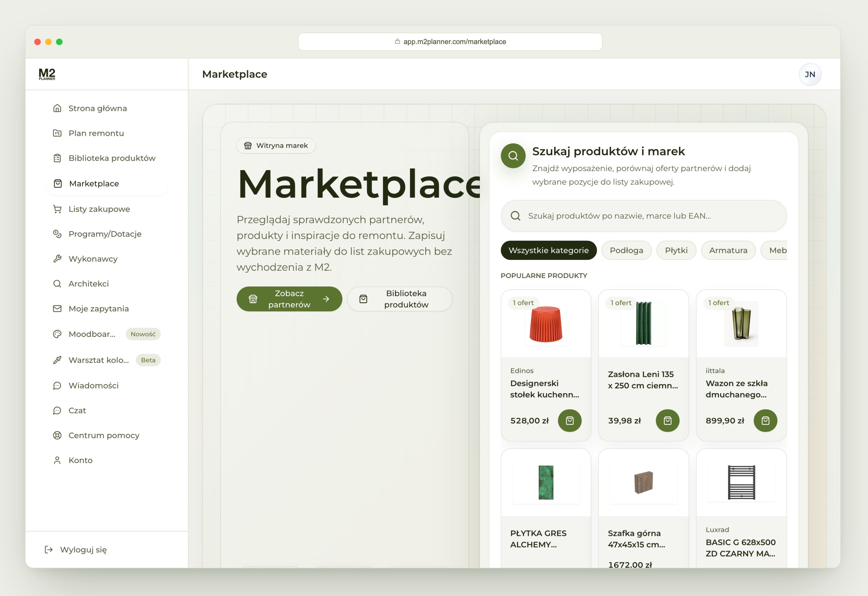Click the Moodboard palette icon
Screen dimensions: 868x596
click(57, 334)
